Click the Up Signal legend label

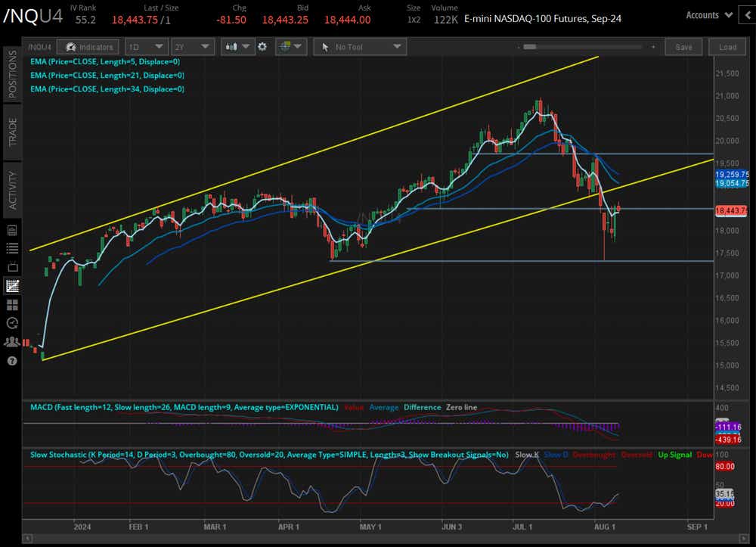[674, 455]
